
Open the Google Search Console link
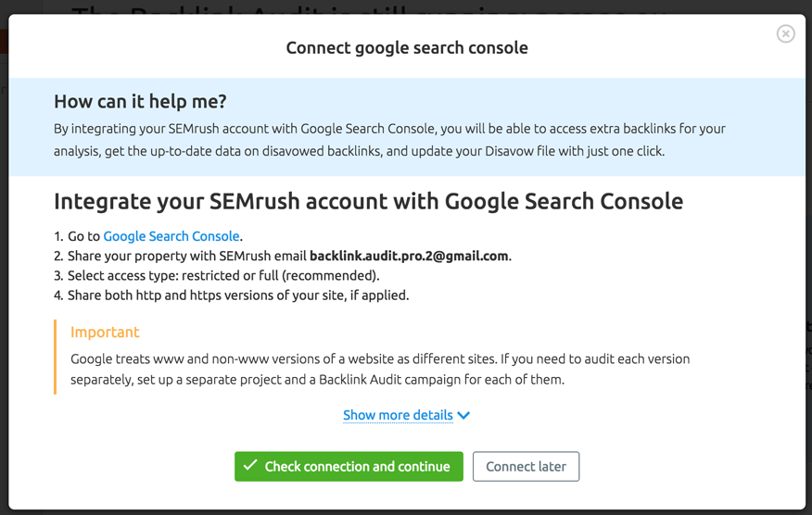point(171,236)
